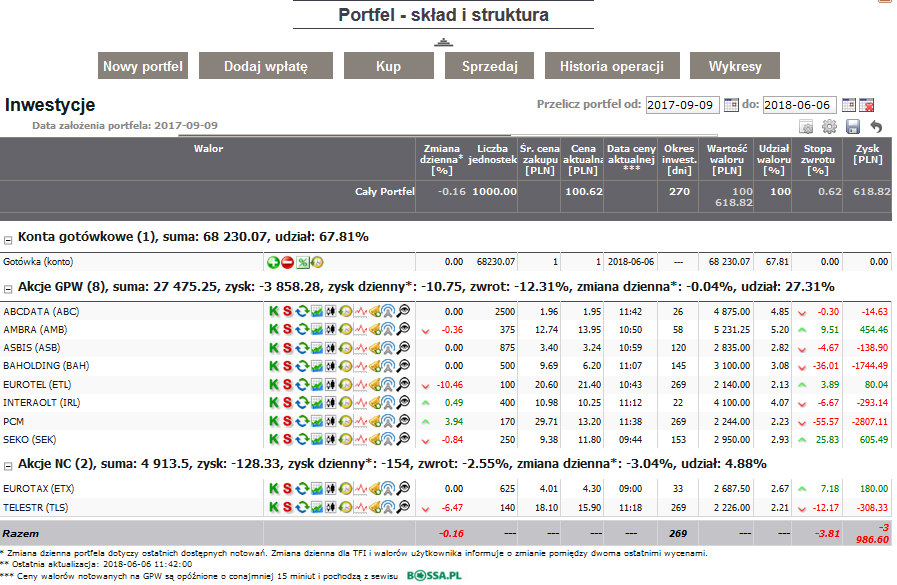Click the Gotówka (konto) row name
This screenshot has width=897, height=585.
click(38, 262)
